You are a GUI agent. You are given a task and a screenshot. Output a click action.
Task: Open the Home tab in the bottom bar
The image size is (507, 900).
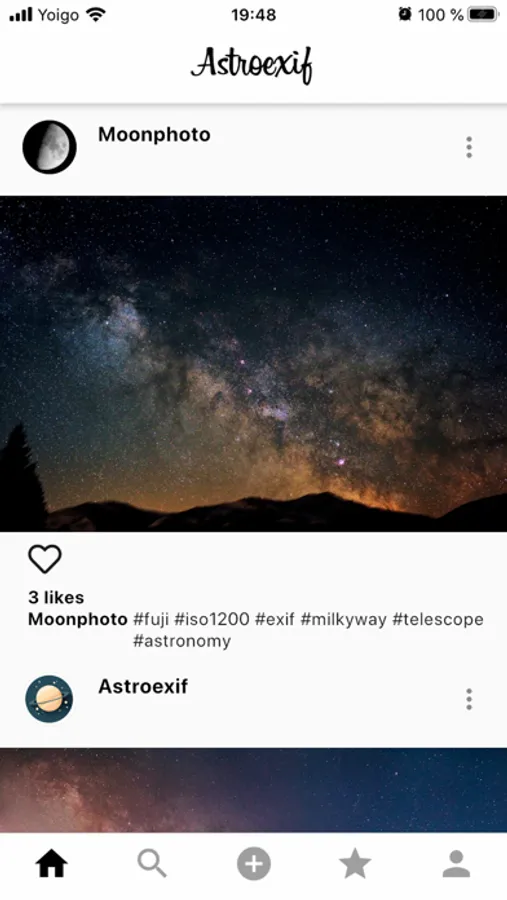(x=52, y=863)
